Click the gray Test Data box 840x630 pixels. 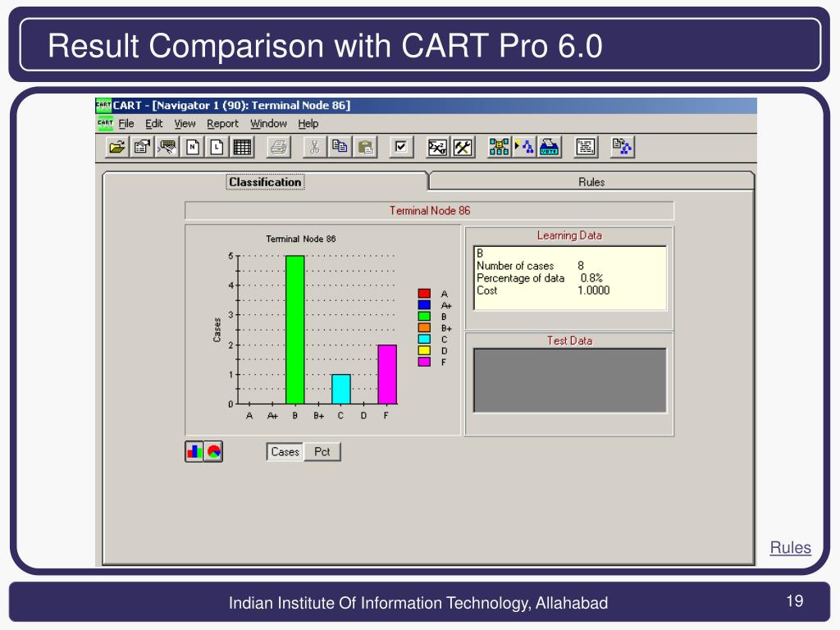point(570,381)
